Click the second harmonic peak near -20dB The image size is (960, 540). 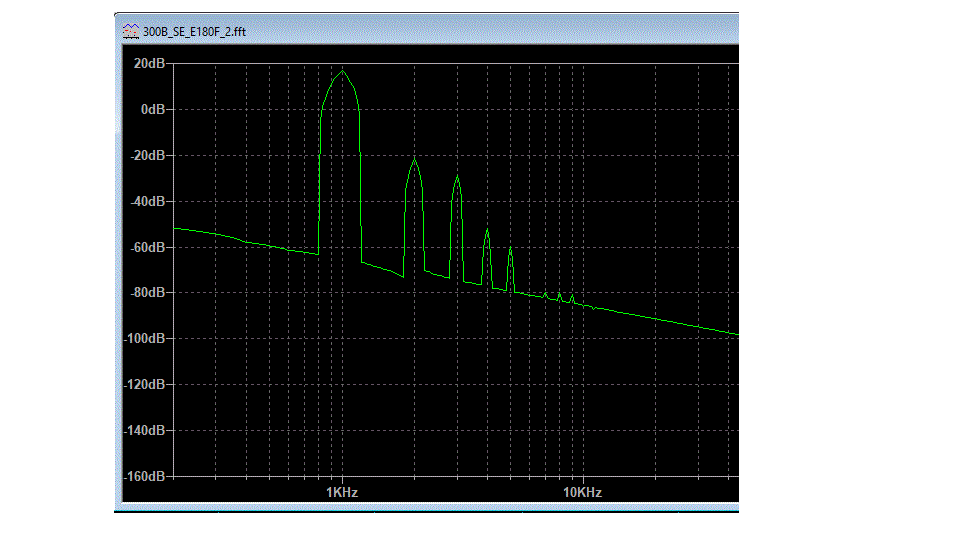[x=414, y=160]
